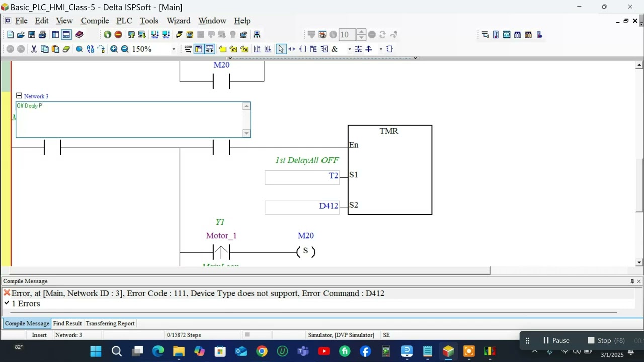Click the red Stop PLC icon
Screen dimensions: 644x362
(x=118, y=35)
